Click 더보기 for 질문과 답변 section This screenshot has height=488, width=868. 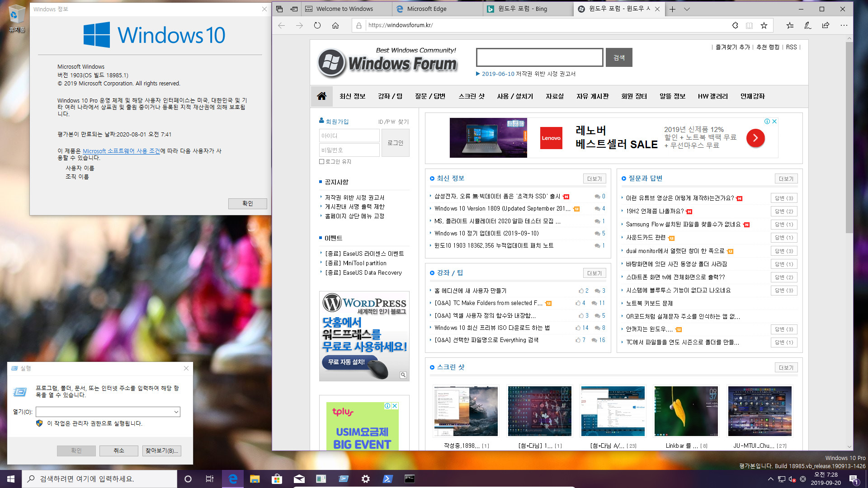786,179
